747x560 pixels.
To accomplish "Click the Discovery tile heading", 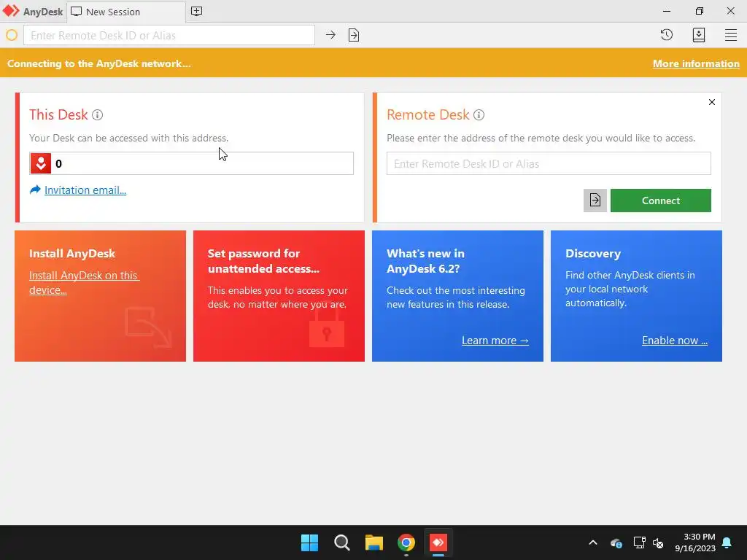I will coord(593,253).
